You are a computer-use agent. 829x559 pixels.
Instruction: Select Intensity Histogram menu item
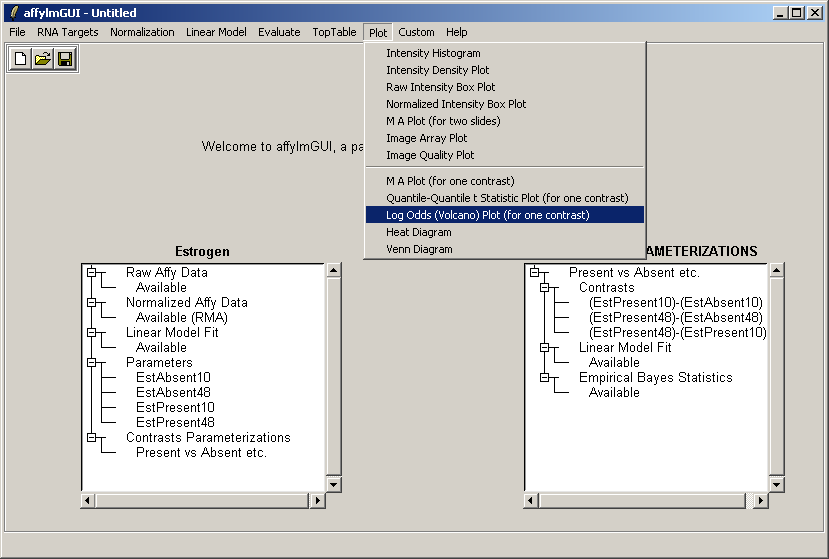tap(433, 53)
